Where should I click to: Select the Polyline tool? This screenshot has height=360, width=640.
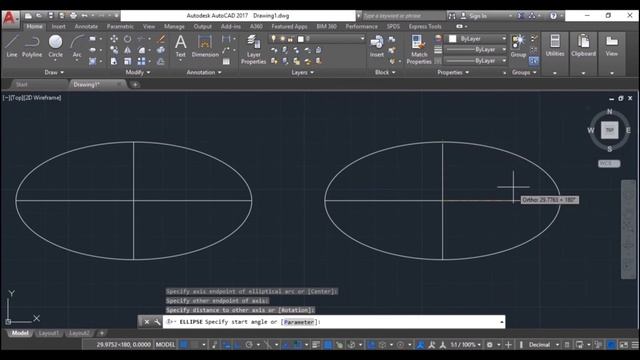coord(32,46)
